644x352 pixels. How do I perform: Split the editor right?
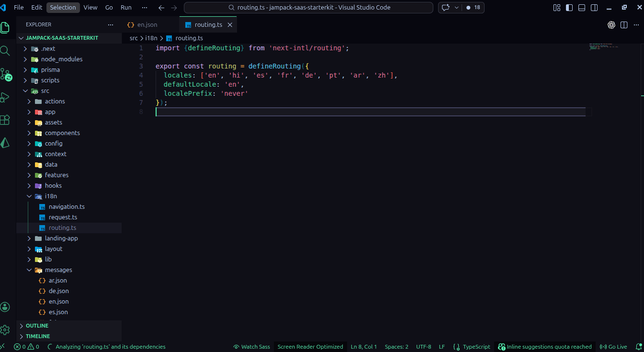tap(624, 25)
